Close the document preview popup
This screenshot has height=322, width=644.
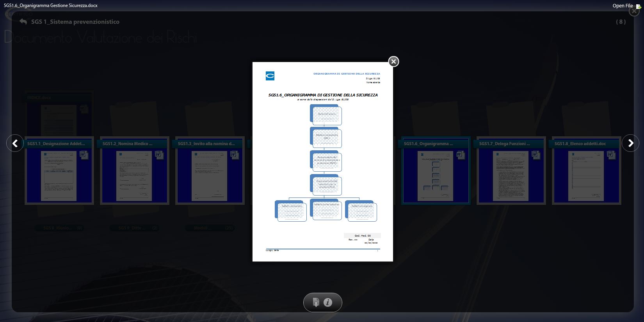[x=393, y=62]
